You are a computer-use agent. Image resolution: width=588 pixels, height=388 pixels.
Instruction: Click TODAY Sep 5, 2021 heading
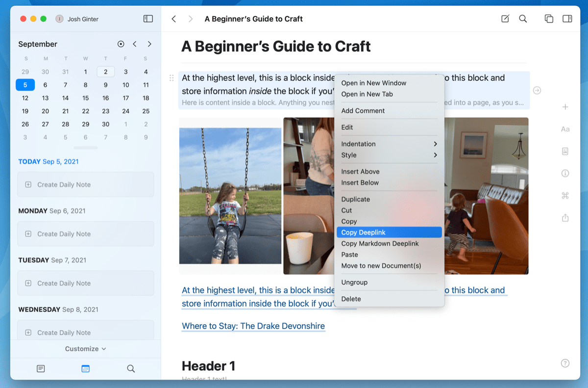pos(49,161)
